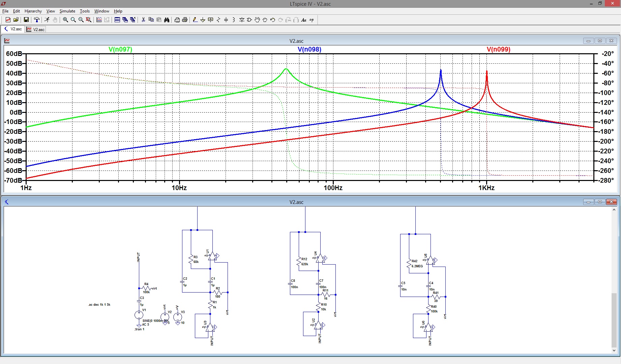Select the plain magnifier pan tool
621x364 pixels.
(73, 20)
